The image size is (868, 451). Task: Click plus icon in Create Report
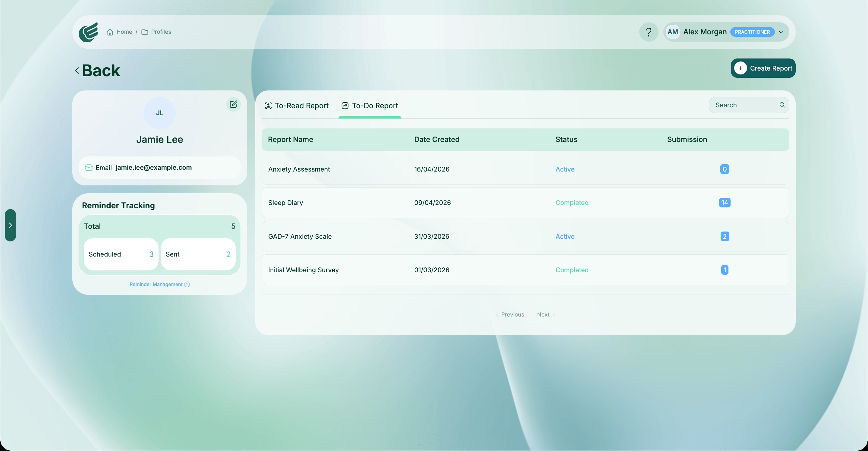740,68
